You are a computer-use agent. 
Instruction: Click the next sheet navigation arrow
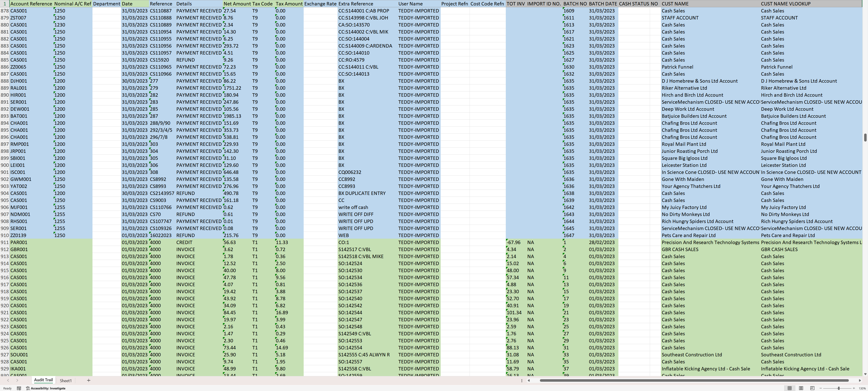pos(17,380)
